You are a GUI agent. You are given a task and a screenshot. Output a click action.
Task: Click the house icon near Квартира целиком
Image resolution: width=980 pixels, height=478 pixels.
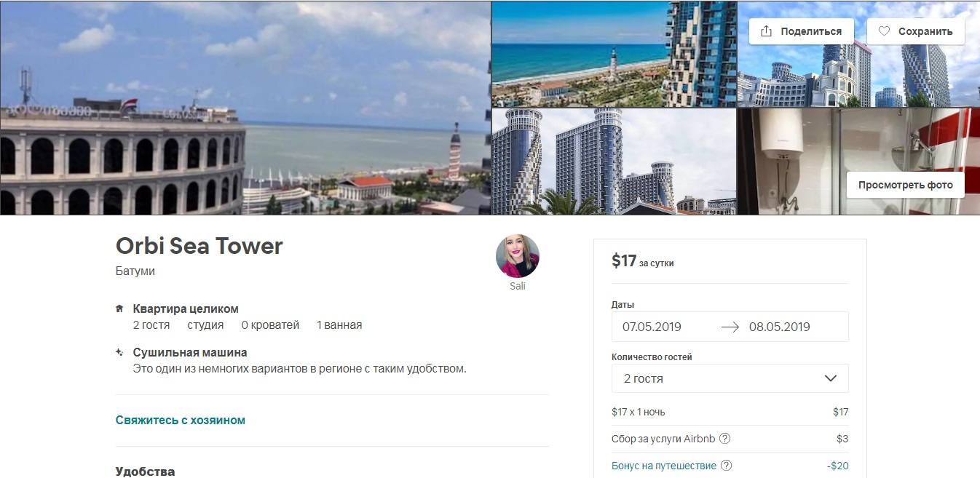(119, 308)
